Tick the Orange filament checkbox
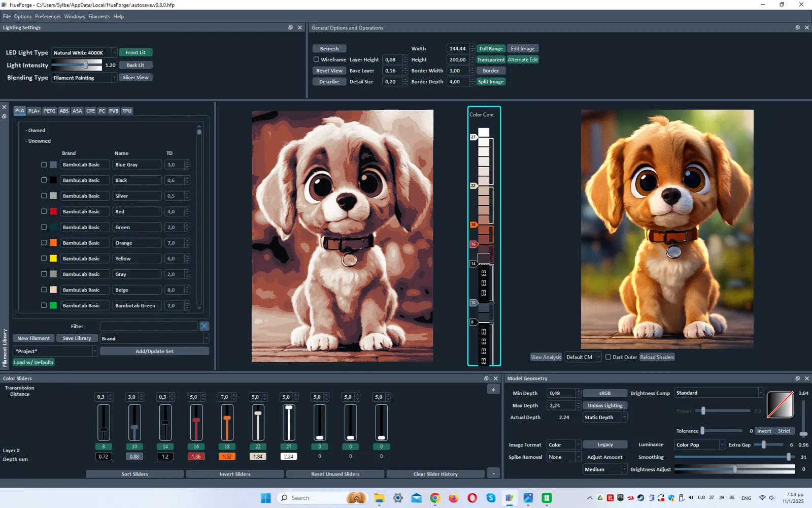812x508 pixels. pyautogui.click(x=44, y=243)
